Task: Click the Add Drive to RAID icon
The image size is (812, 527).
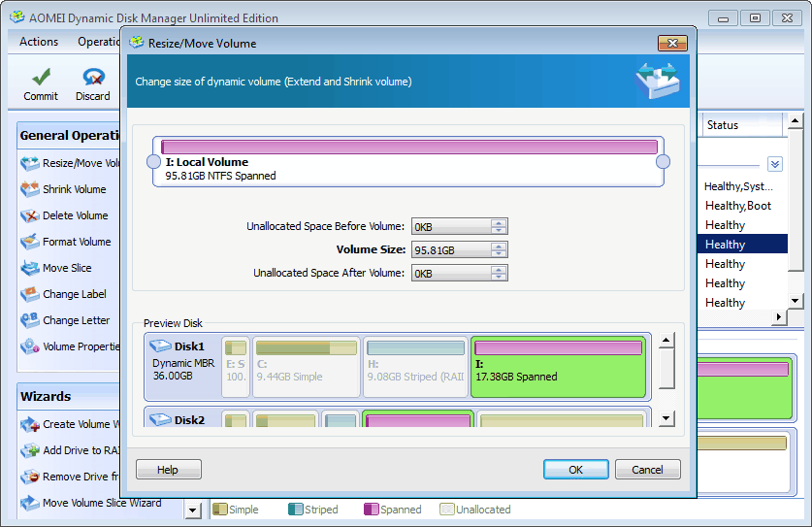Action: coord(29,451)
